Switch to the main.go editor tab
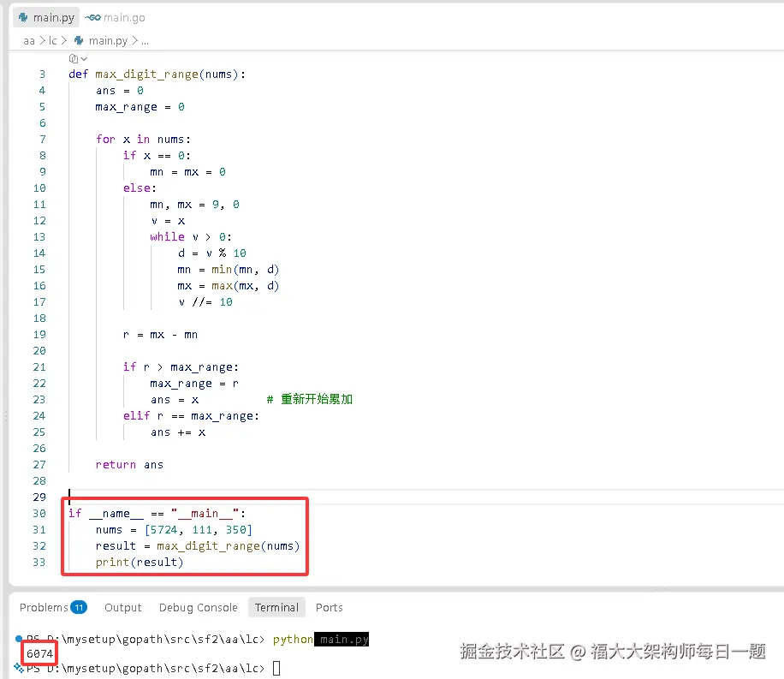The image size is (784, 679). point(115,17)
